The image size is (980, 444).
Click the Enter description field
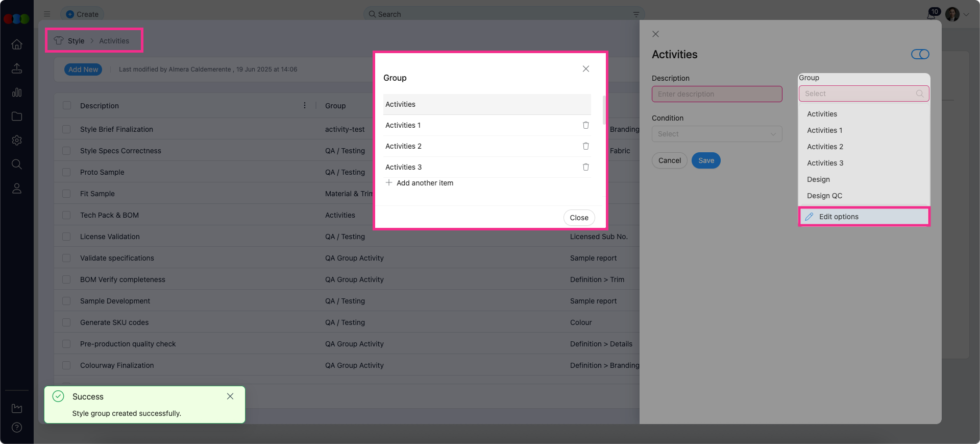[x=716, y=94]
